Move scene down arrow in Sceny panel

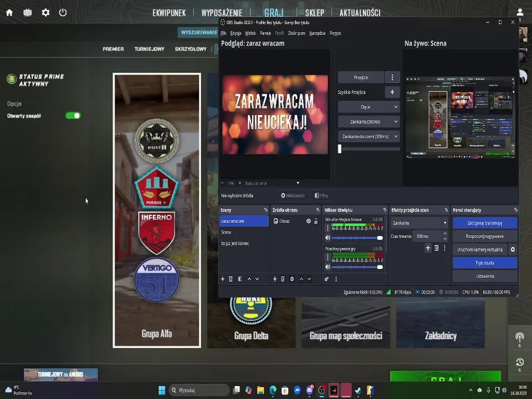[x=257, y=279]
